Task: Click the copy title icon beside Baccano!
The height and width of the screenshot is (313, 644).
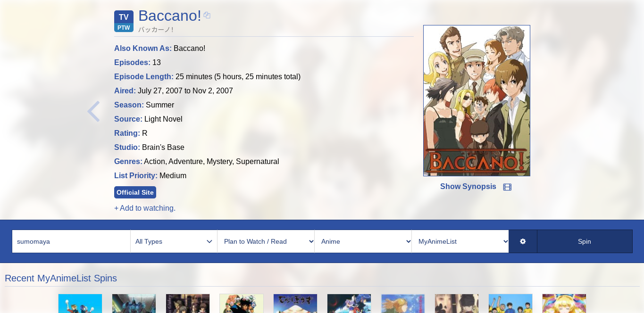Action: 207,16
